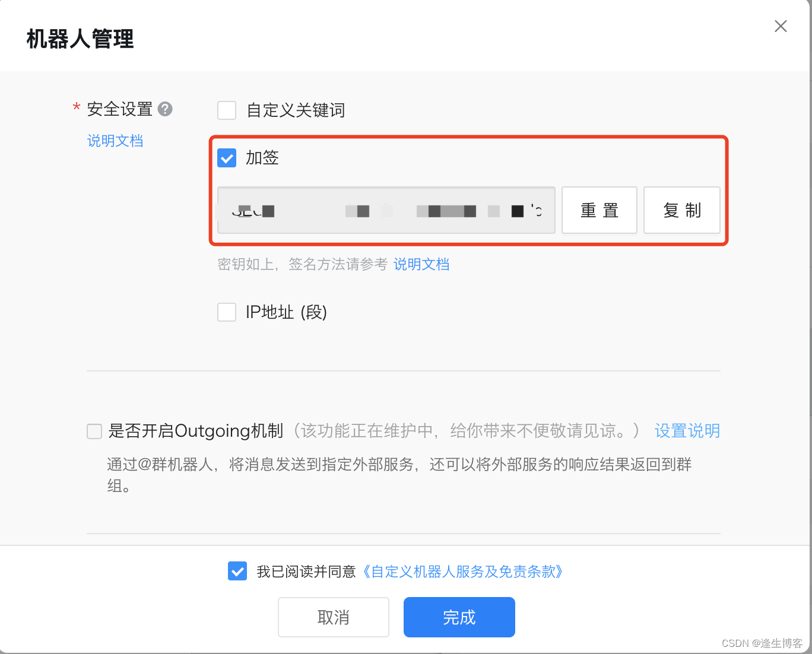Click the 取消 button
Viewport: 812px width, 654px height.
tap(334, 617)
